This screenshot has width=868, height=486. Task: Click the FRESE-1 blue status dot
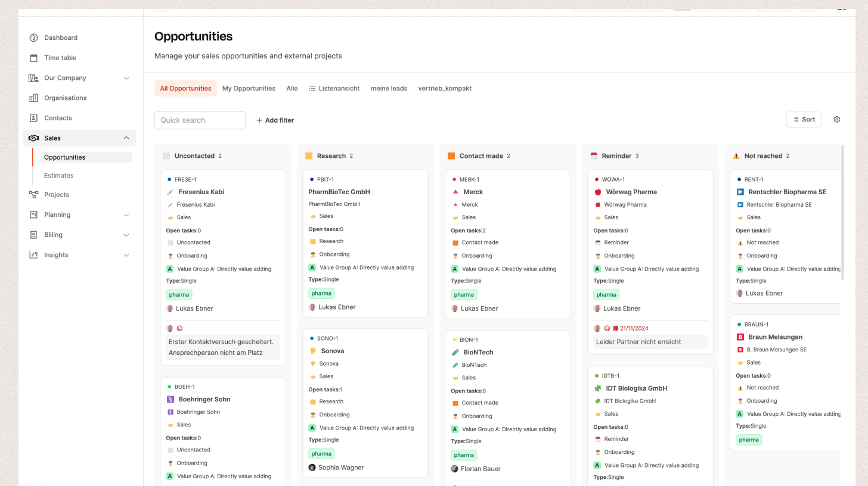169,179
